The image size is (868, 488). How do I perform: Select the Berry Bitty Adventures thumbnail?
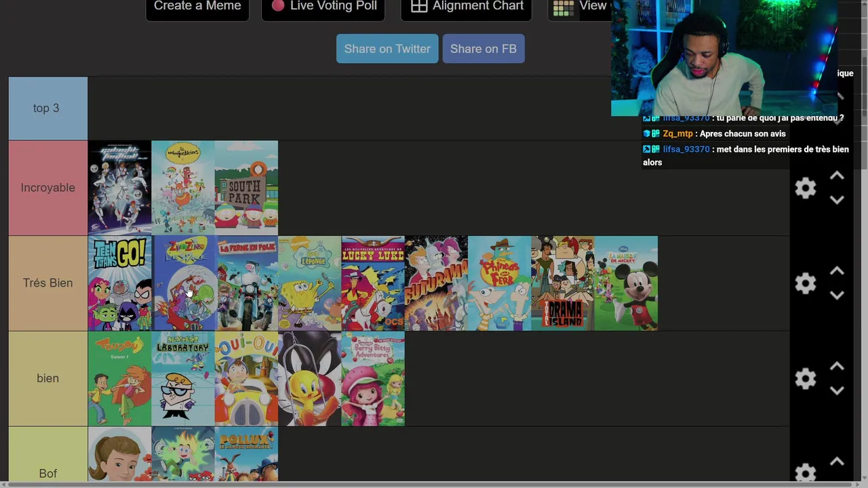pyautogui.click(x=373, y=378)
